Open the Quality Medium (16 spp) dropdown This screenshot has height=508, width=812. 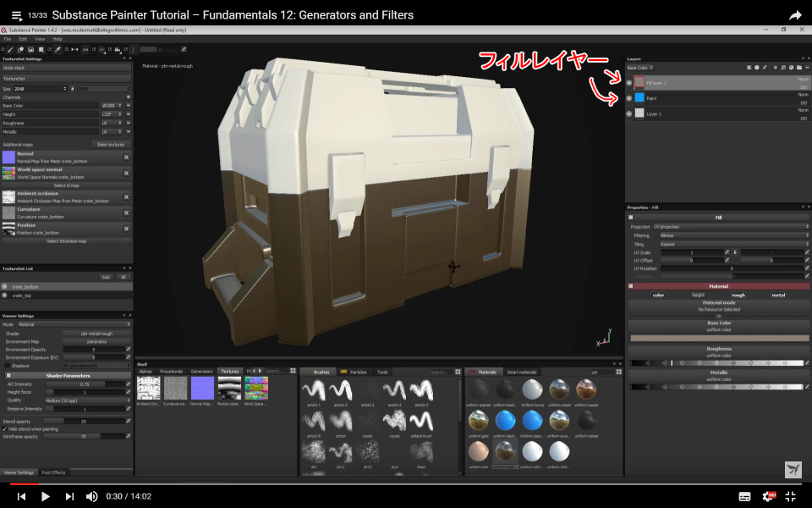pos(87,400)
